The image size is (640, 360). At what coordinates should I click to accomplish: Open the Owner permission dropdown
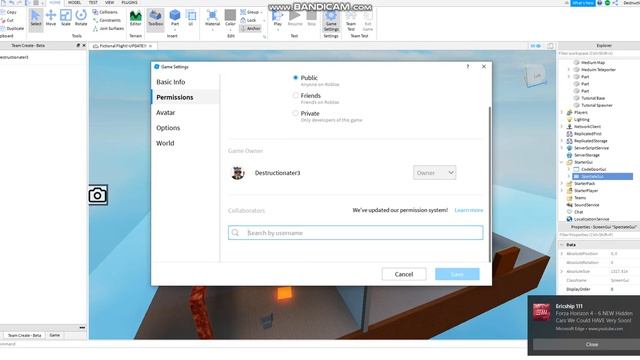pyautogui.click(x=434, y=173)
